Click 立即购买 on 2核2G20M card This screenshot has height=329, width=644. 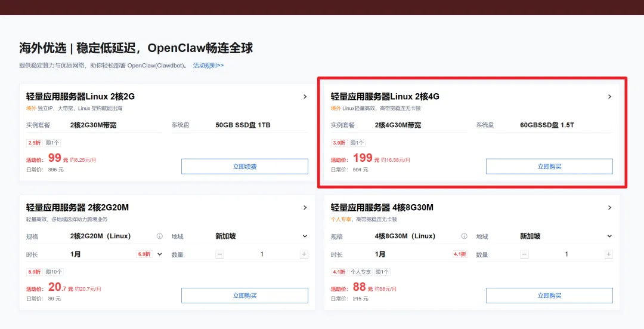point(245,296)
